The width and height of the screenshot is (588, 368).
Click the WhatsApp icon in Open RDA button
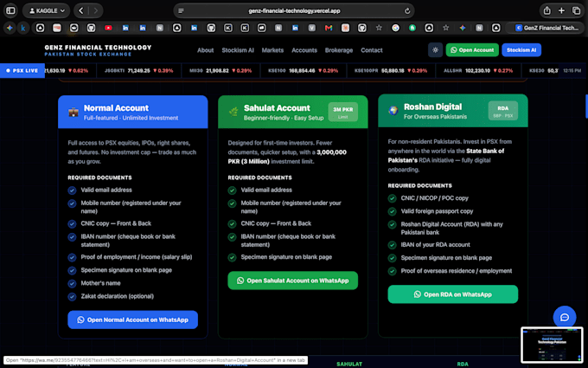click(418, 294)
